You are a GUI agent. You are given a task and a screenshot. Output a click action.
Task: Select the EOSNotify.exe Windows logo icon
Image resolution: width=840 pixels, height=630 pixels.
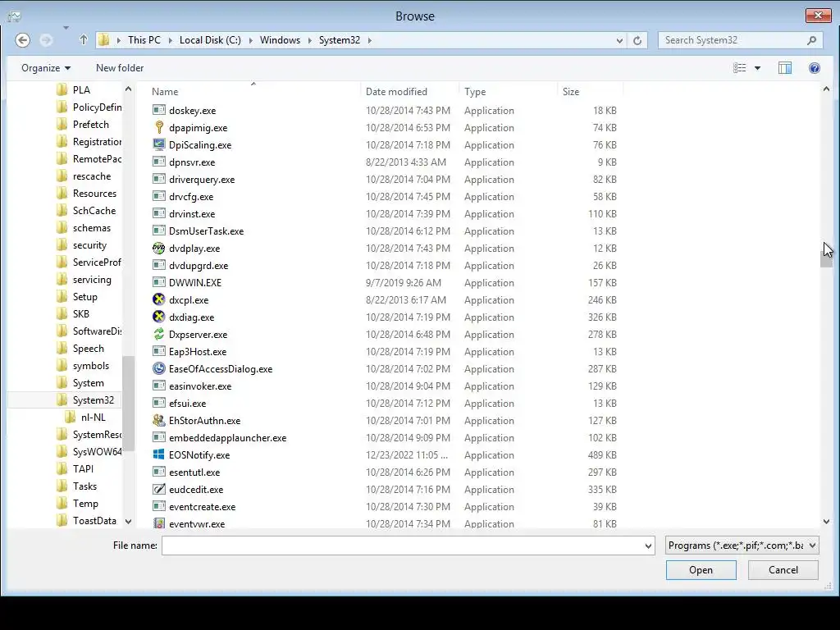pos(158,454)
